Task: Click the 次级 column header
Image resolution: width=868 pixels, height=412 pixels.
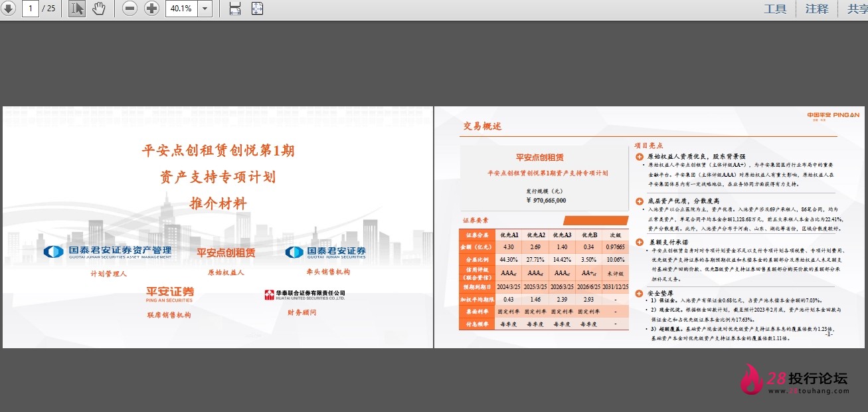Action: 616,235
